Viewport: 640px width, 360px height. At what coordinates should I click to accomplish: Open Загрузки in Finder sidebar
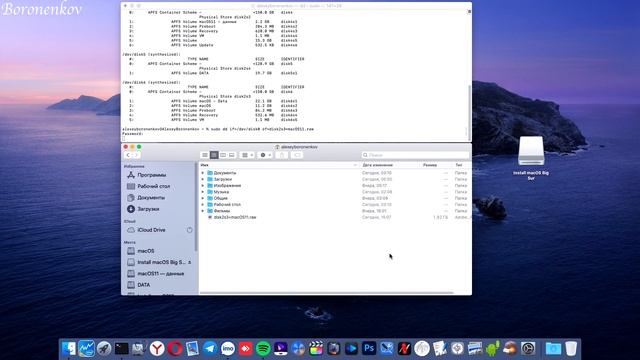click(x=143, y=209)
